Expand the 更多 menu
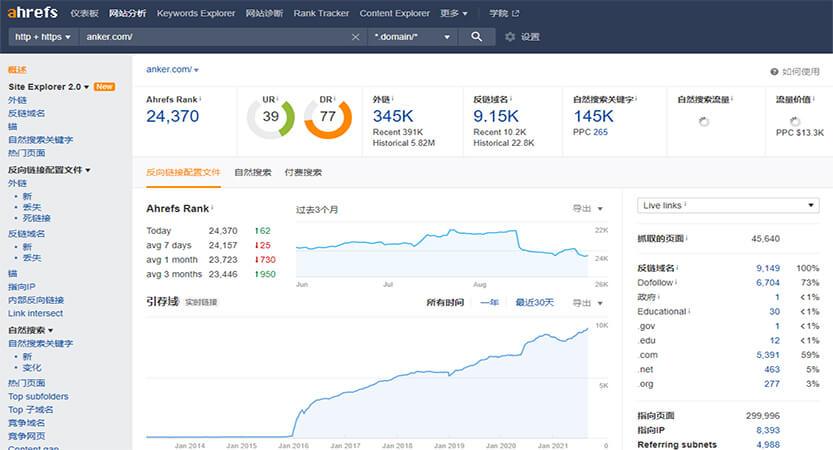The height and width of the screenshot is (450, 833). [454, 13]
